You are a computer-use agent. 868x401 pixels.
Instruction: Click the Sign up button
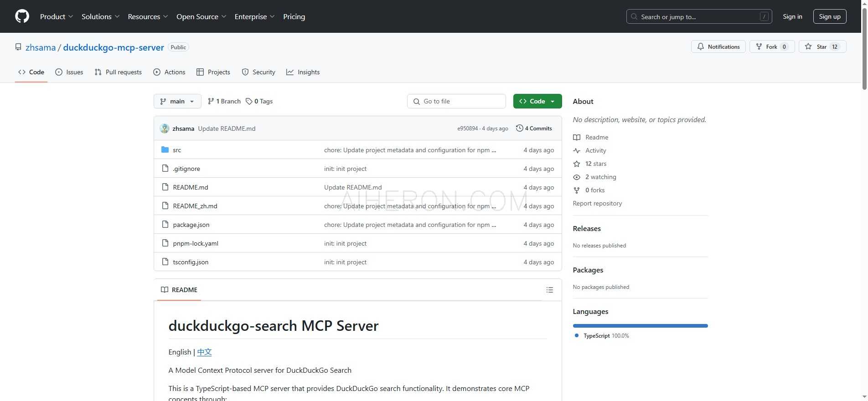[x=830, y=16]
